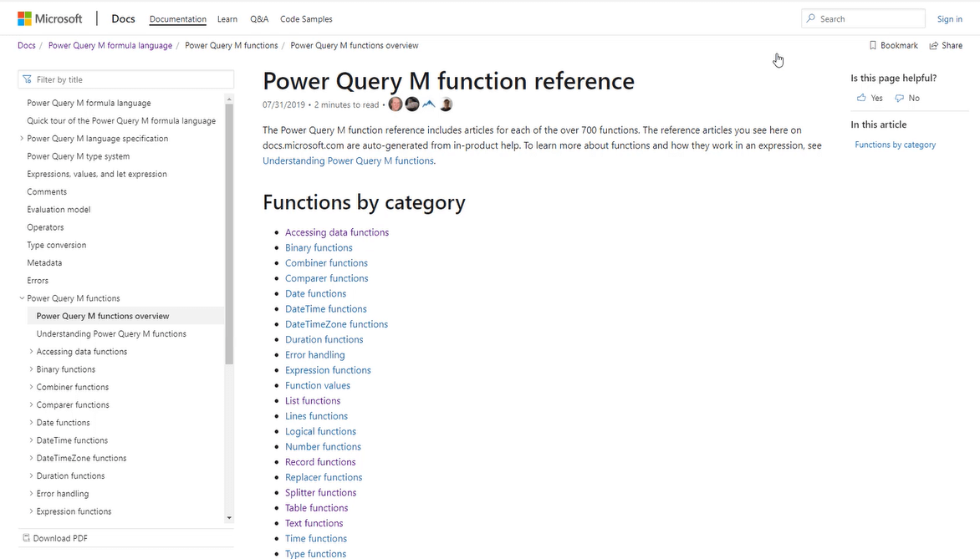This screenshot has width=980, height=559.
Task: Open Record functions link in article
Action: click(320, 462)
